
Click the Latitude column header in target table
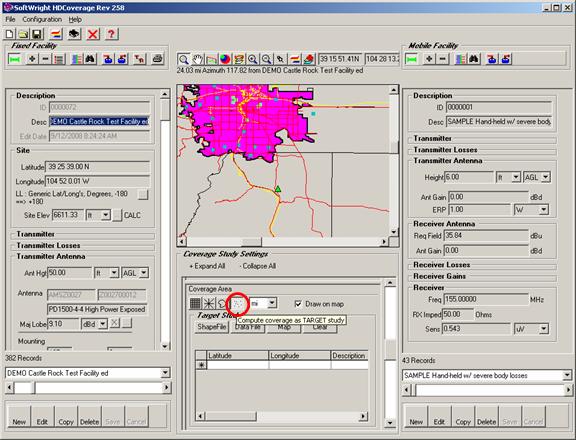(x=237, y=356)
